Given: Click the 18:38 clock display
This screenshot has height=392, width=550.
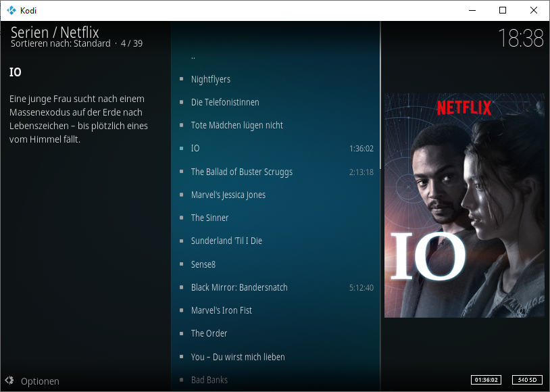Looking at the screenshot, I should pyautogui.click(x=521, y=38).
